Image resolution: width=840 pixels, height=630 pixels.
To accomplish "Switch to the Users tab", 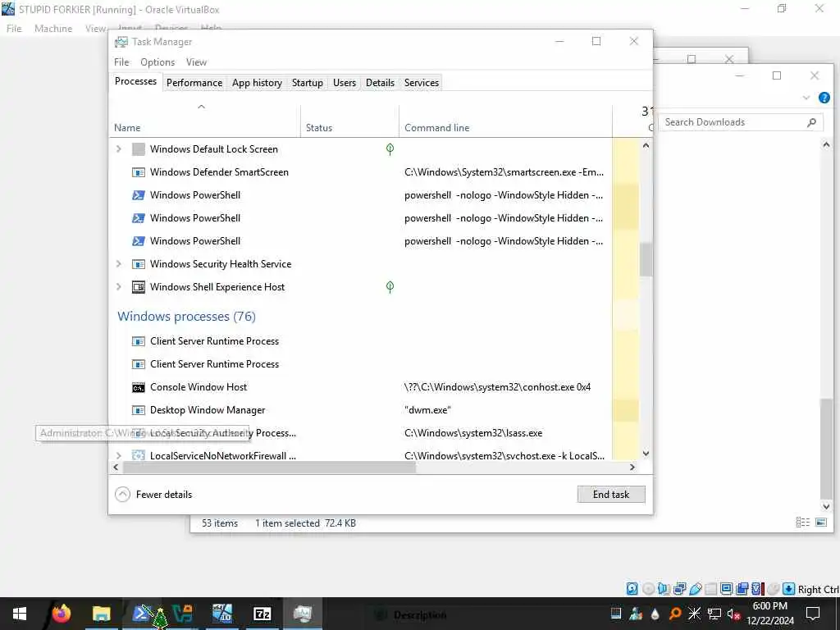I will point(345,83).
